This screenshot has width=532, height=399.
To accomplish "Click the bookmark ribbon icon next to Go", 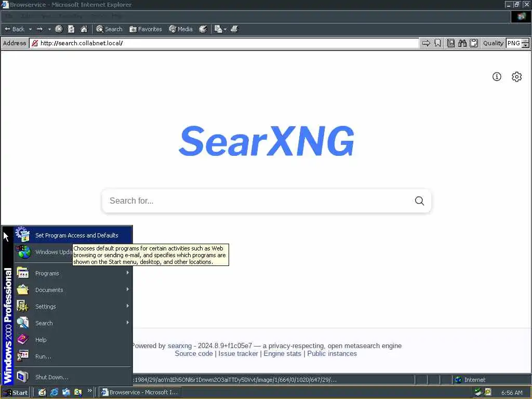I will 437,43.
